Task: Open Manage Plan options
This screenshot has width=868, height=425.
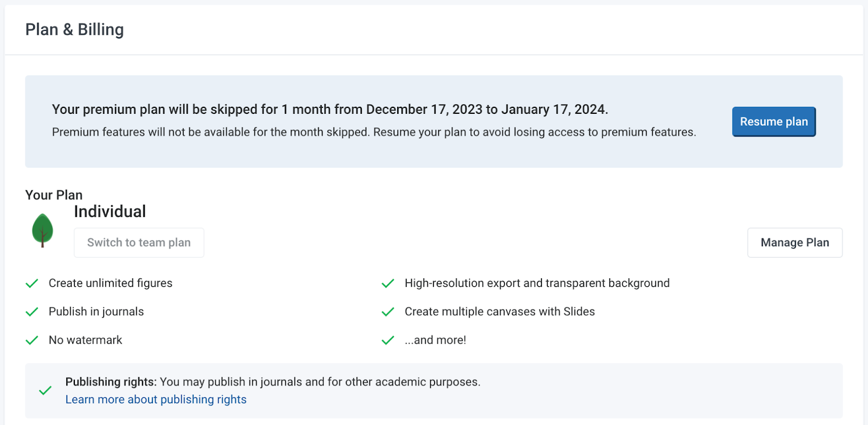Action: [x=794, y=243]
